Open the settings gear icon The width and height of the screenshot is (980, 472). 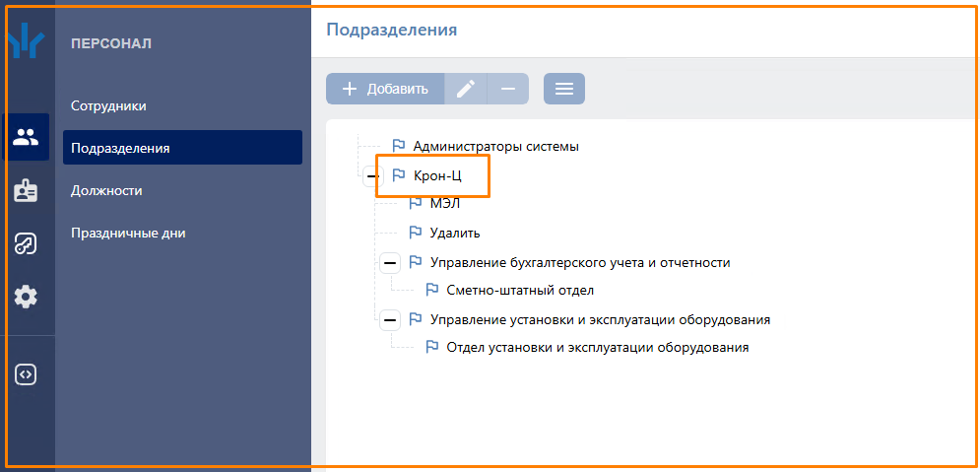point(26,297)
